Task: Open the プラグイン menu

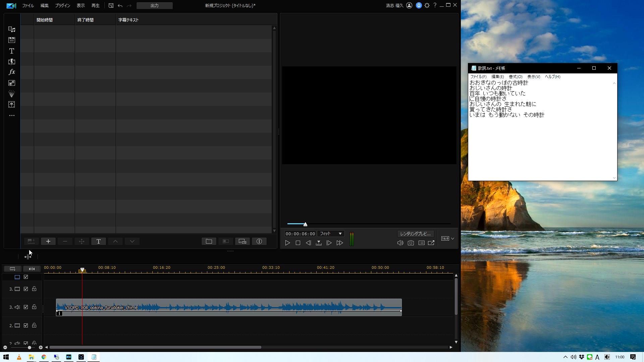Action: click(x=62, y=6)
